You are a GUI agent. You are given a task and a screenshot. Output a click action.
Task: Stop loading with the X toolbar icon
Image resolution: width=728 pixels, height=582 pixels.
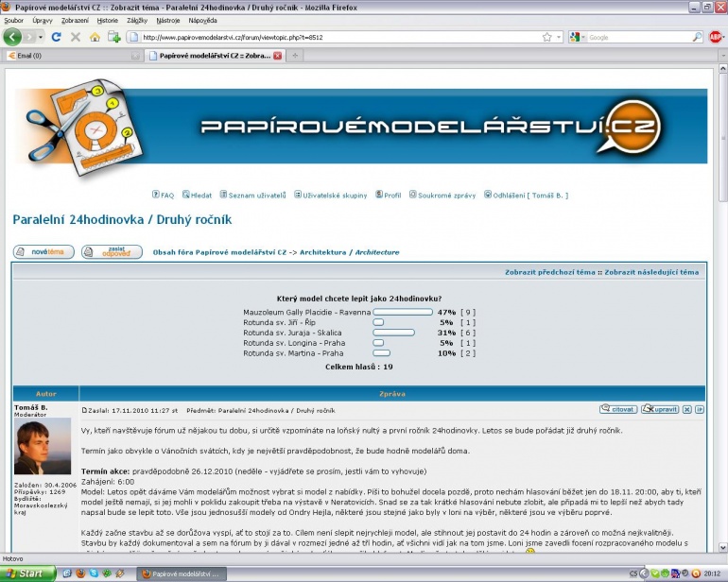[76, 37]
